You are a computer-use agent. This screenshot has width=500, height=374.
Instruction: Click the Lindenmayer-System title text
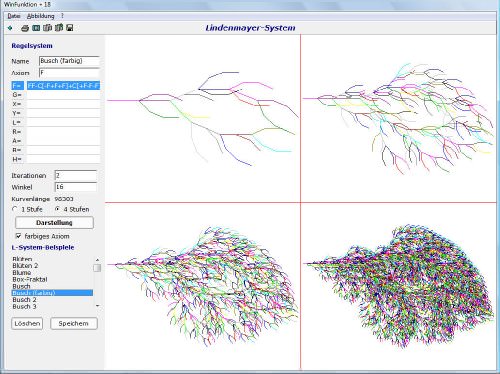[x=250, y=28]
